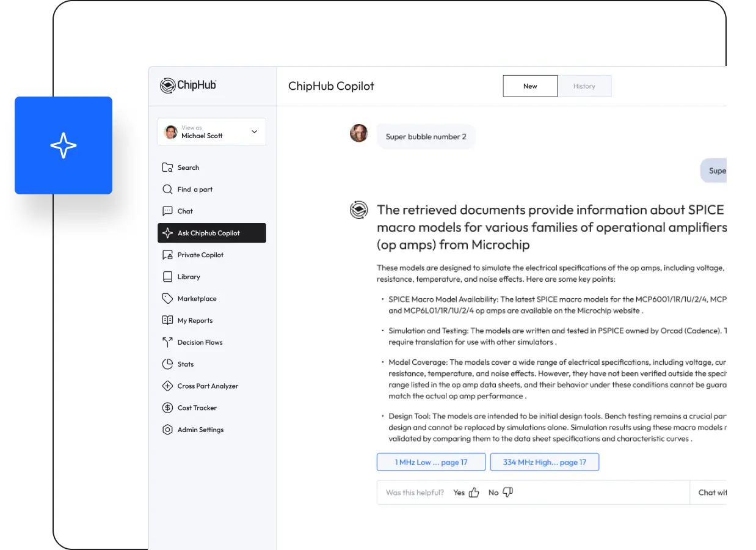This screenshot has height=550, width=756.
Task: Click the Decision Flows branch icon
Action: coord(167,342)
